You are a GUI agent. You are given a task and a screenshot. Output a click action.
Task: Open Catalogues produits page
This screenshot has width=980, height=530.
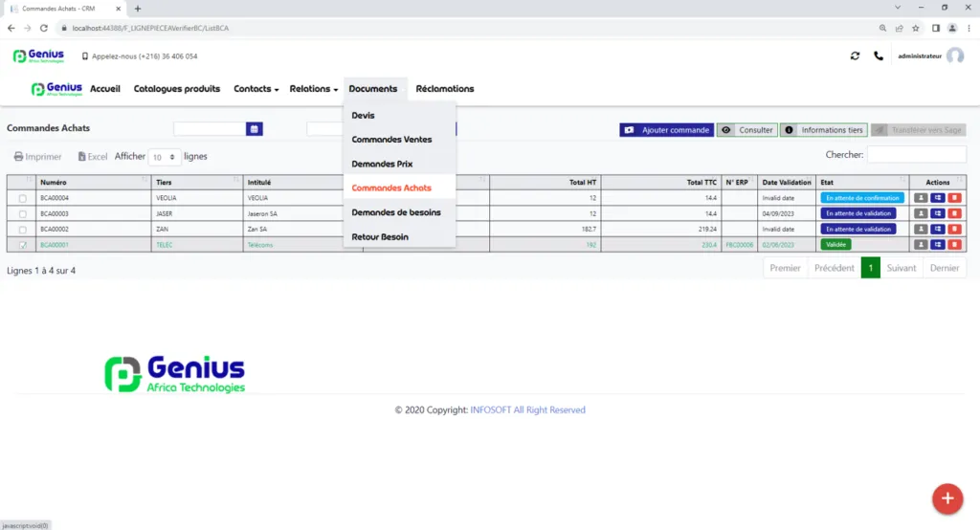click(x=177, y=89)
